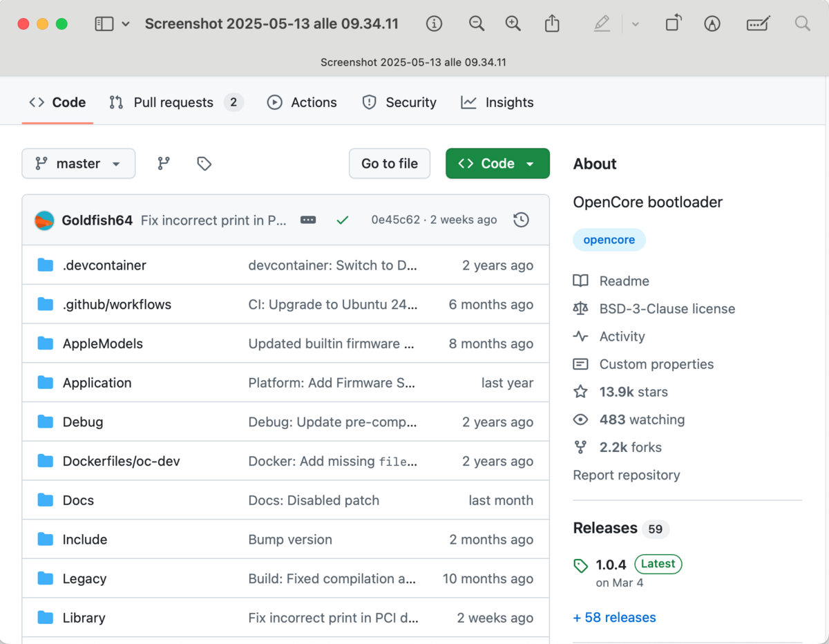This screenshot has height=644, width=829.
Task: Show the + 58 releases link
Action: (x=615, y=618)
